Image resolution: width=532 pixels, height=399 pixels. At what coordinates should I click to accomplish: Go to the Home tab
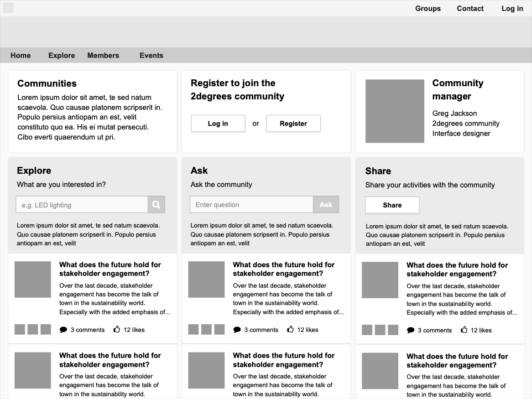tap(21, 55)
